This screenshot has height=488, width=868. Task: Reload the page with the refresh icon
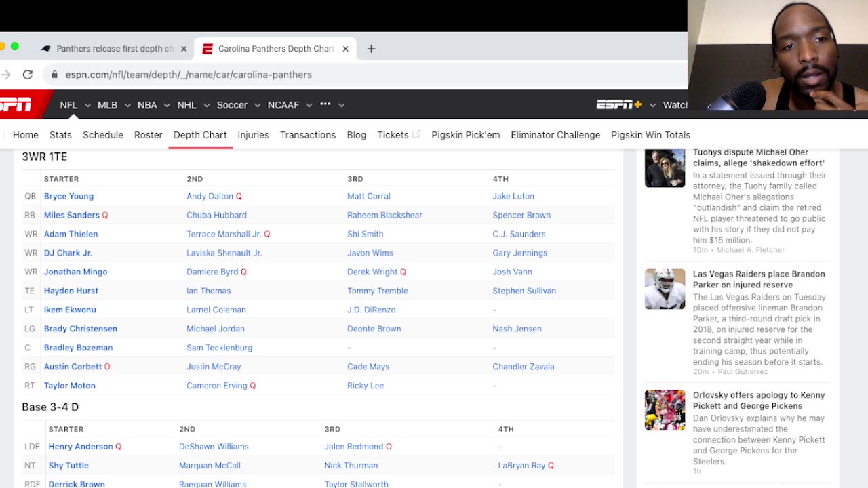point(28,75)
